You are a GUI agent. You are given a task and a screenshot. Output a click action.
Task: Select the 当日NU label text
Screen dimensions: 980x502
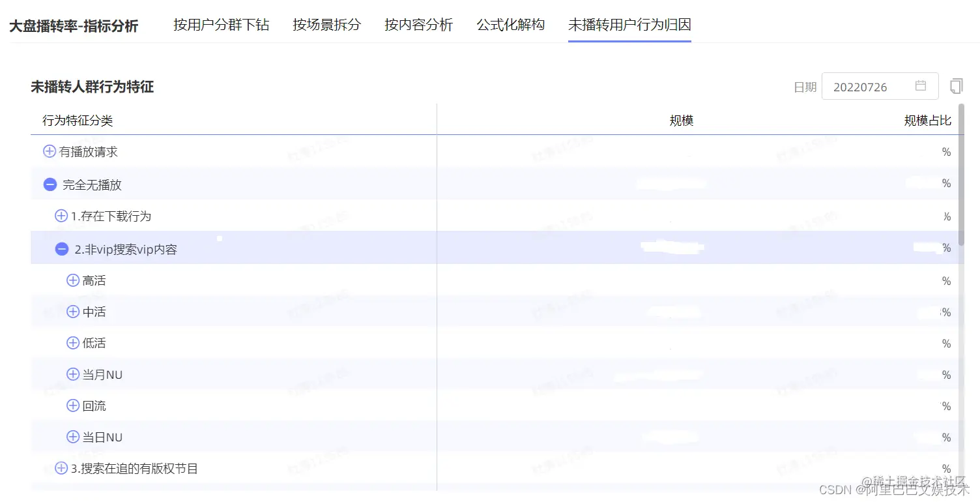click(x=103, y=437)
